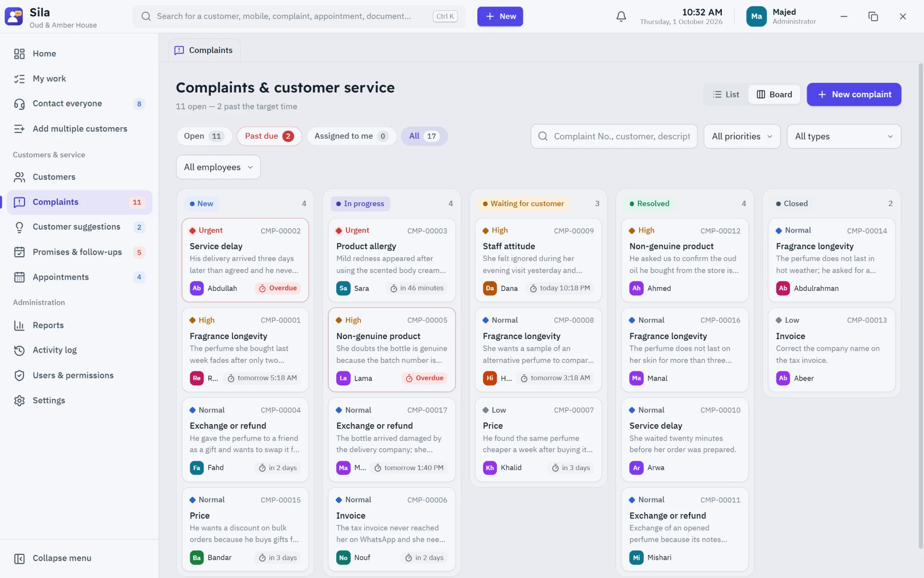Open the CMP-00003 Product allergy card
924x578 pixels.
click(x=392, y=260)
